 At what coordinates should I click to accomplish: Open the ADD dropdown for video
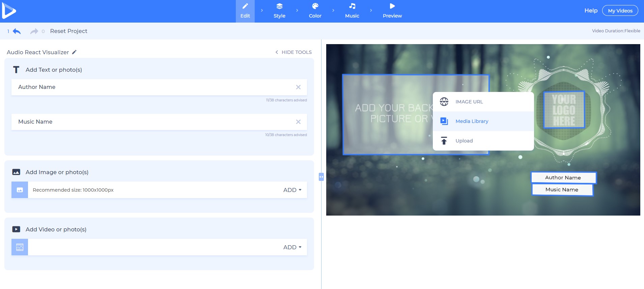tap(292, 247)
